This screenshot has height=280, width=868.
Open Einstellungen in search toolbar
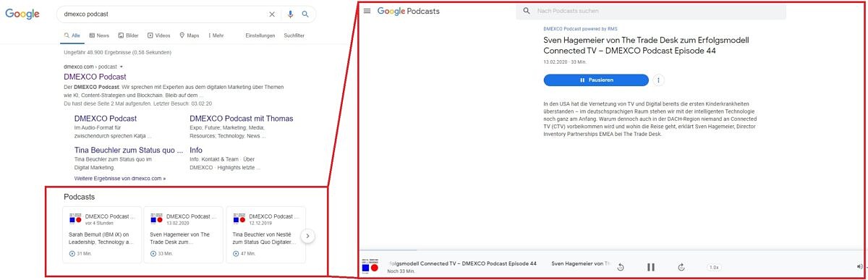click(260, 35)
